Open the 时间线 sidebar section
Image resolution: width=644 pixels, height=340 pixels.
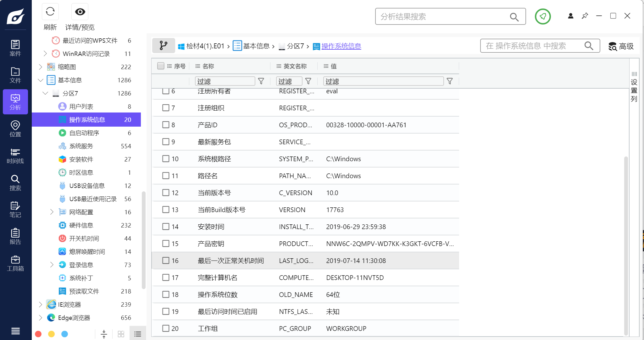pos(15,156)
